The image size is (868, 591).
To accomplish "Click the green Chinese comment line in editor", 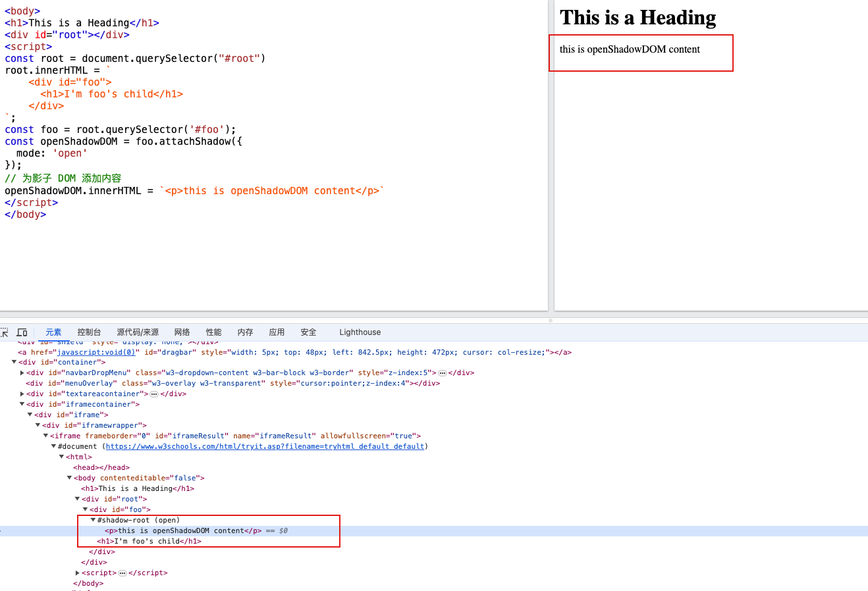I will [x=63, y=178].
